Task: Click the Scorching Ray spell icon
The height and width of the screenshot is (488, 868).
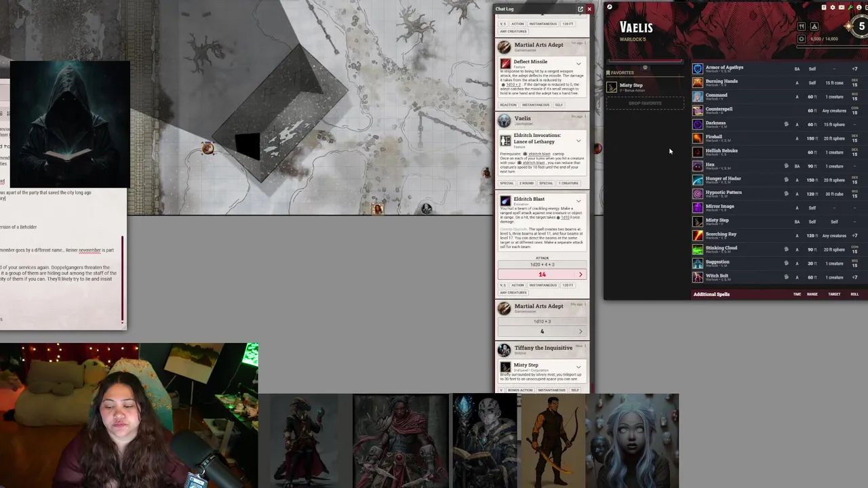Action: (698, 235)
